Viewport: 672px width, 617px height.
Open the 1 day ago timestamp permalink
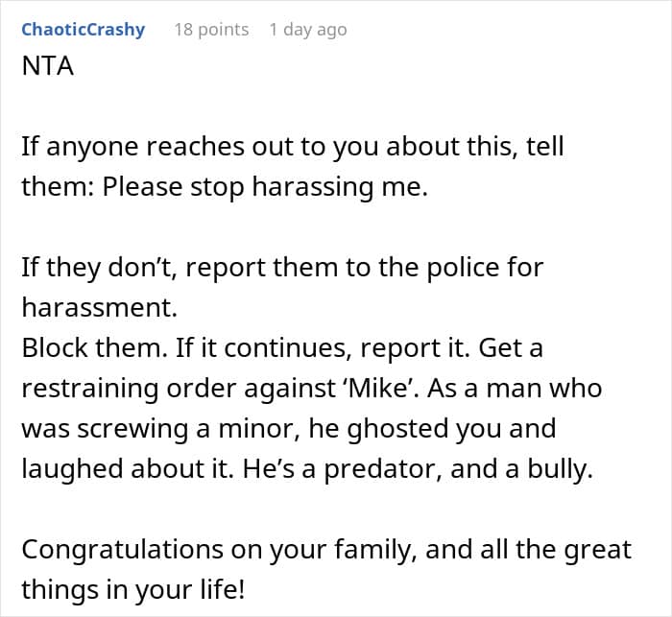tap(308, 30)
